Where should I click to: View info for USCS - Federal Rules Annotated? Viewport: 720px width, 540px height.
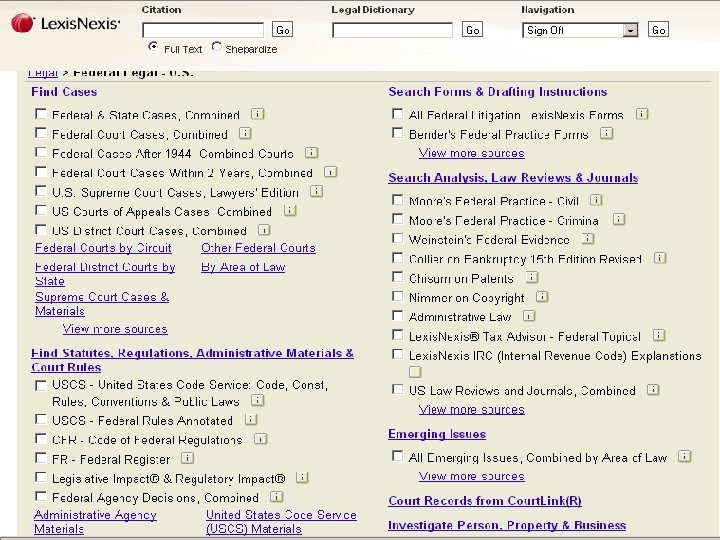pos(251,419)
